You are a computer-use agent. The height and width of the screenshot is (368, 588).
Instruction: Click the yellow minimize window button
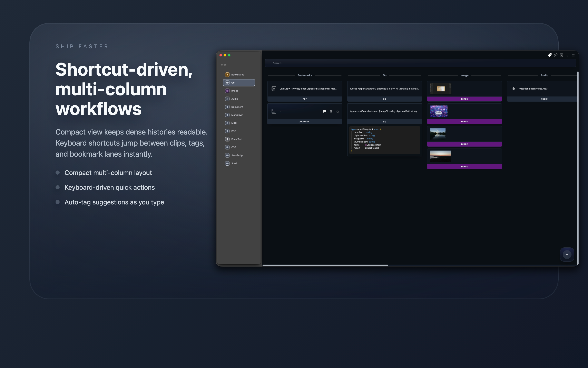pyautogui.click(x=225, y=55)
